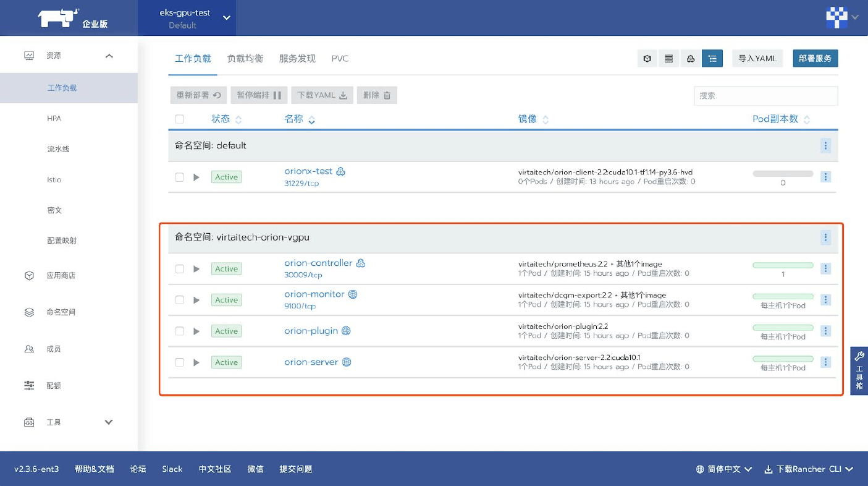Click the Rancher cow logo
868x486 pixels.
[59, 18]
